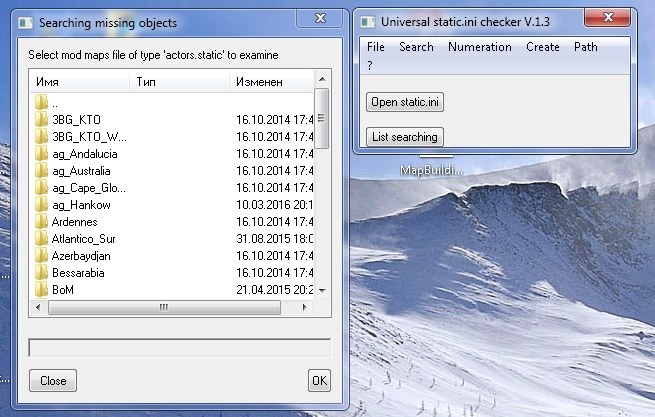655x417 pixels.
Task: Click the file list scroll down arrow
Action: [322, 290]
